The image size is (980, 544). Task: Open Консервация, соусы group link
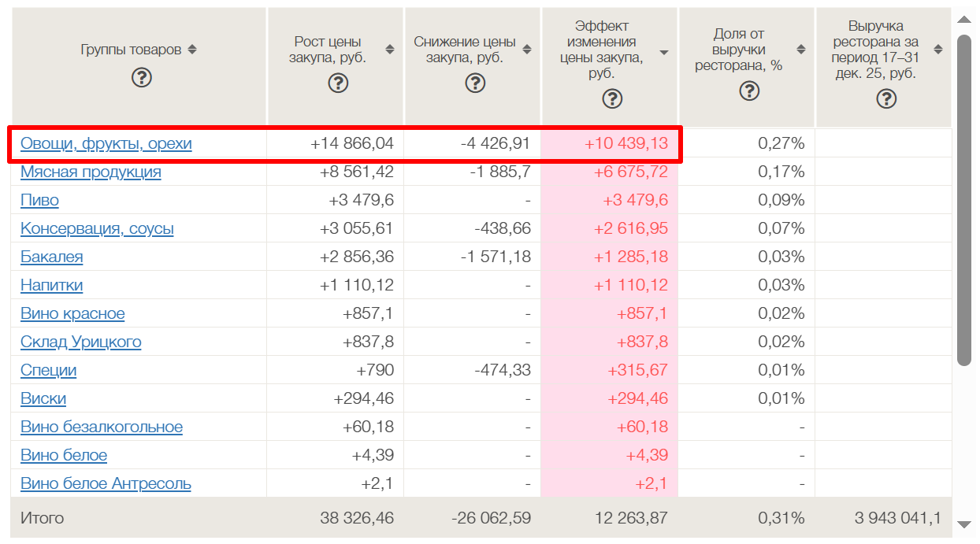pos(97,229)
